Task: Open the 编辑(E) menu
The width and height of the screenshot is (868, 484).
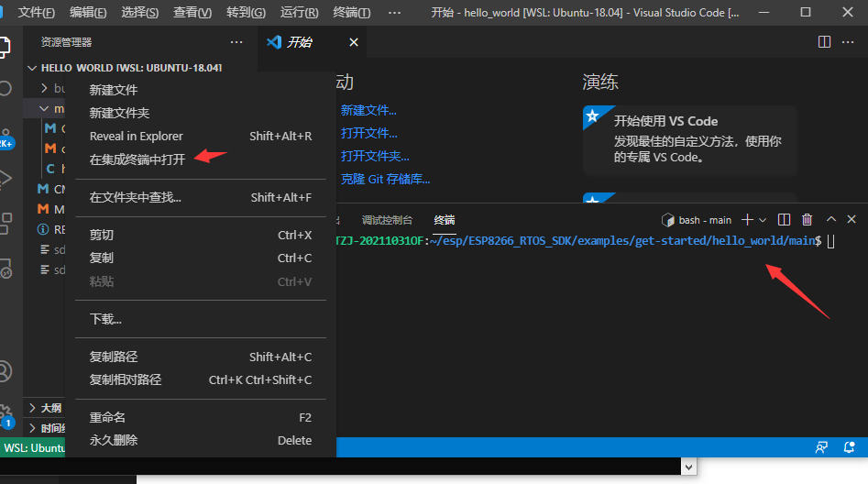Action: [88, 12]
